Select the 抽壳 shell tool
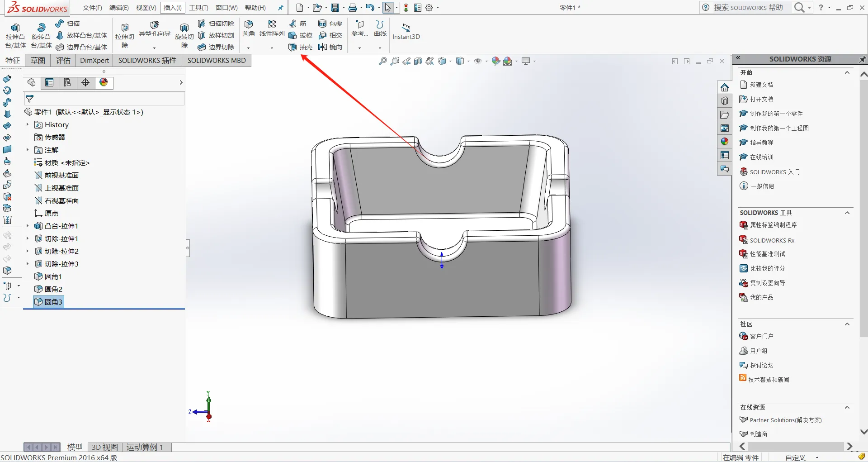Viewport: 868px width, 462px height. (300, 47)
